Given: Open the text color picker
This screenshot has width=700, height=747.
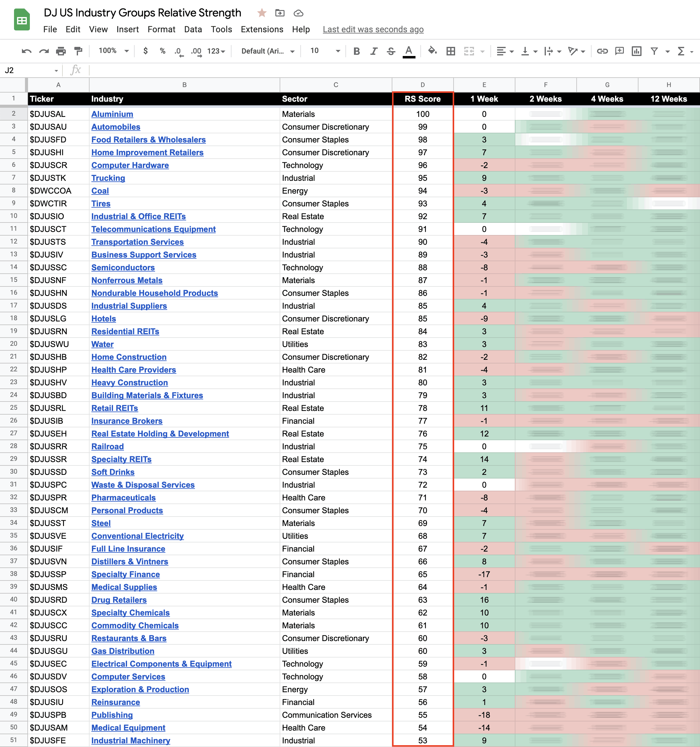Looking at the screenshot, I should point(409,51).
